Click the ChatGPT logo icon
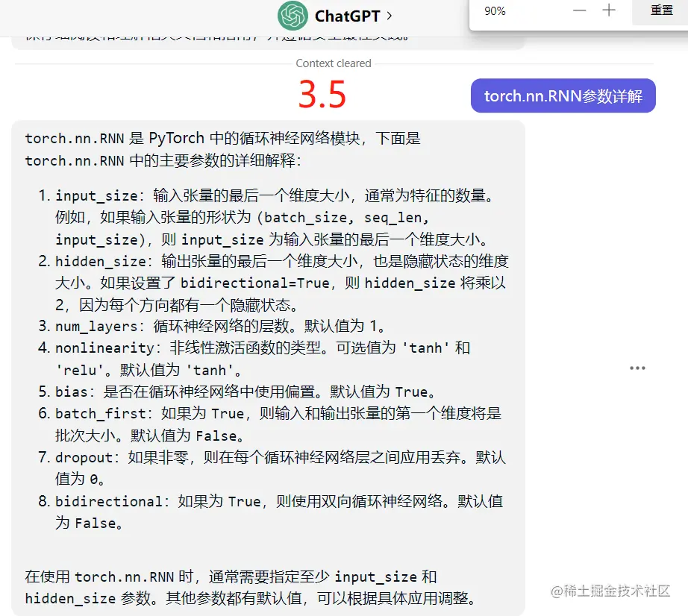688x616 pixels. (293, 16)
